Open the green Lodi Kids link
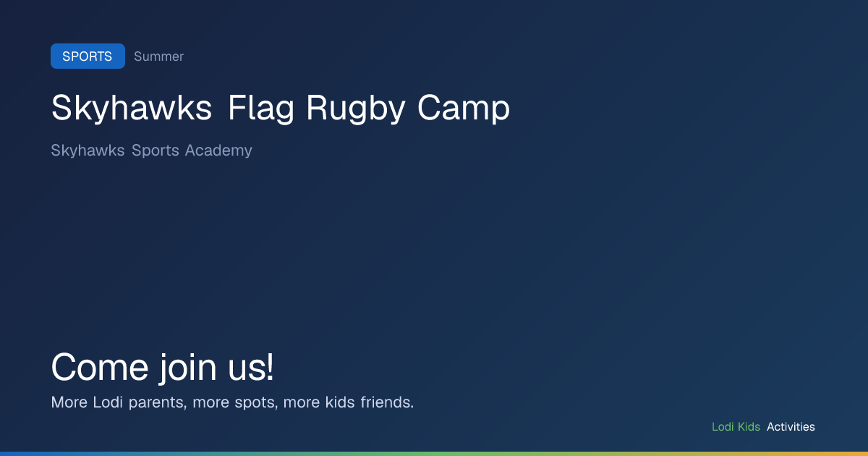This screenshot has height=456, width=868. coord(736,427)
